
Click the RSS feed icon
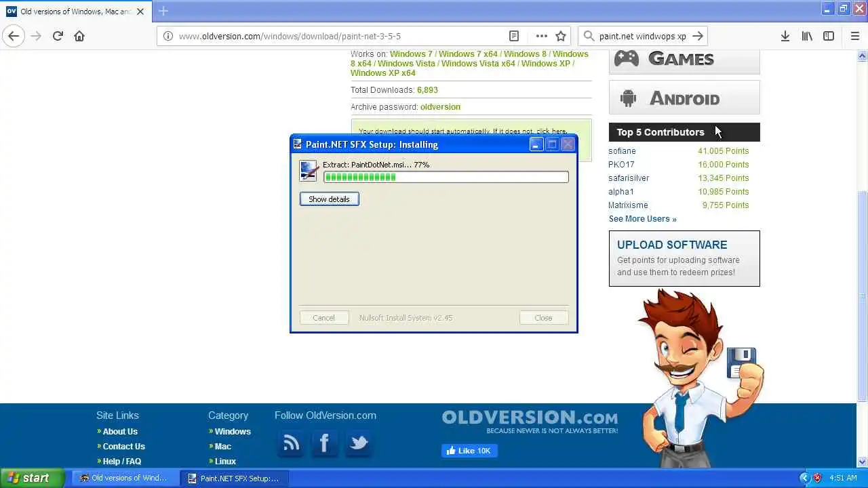pos(291,444)
